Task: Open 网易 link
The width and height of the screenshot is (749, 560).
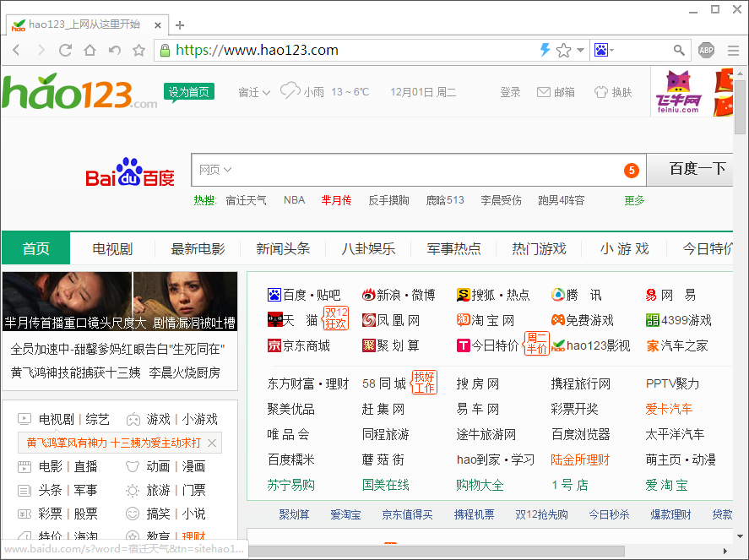Action: 670,295
